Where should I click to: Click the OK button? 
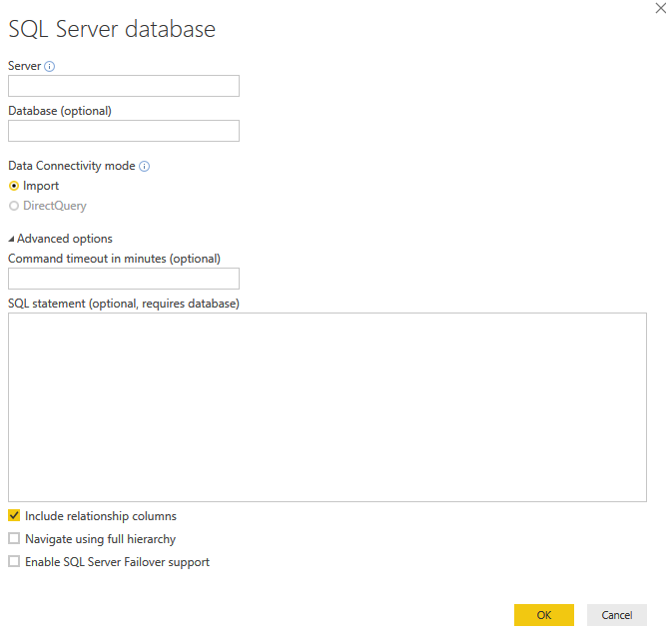click(543, 615)
